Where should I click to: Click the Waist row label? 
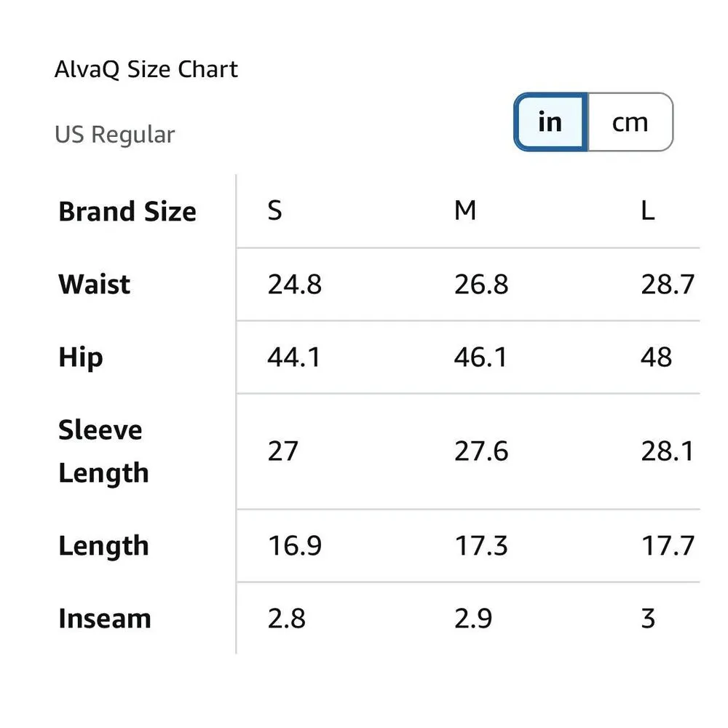click(x=95, y=285)
